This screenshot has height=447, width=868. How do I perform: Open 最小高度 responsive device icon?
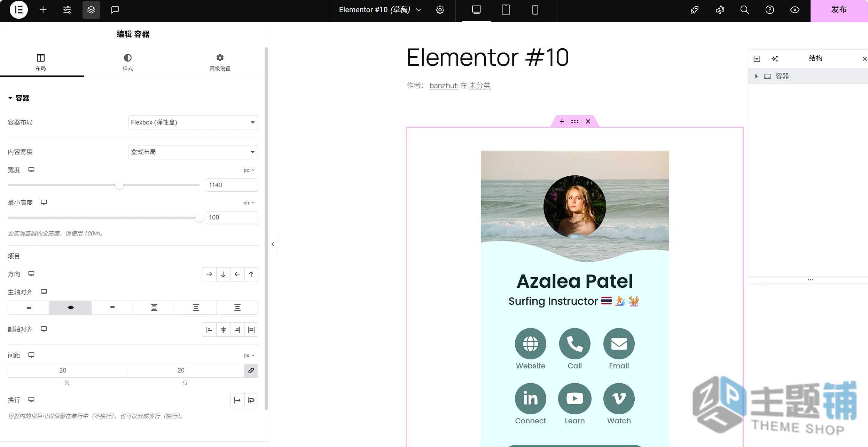pyautogui.click(x=44, y=202)
